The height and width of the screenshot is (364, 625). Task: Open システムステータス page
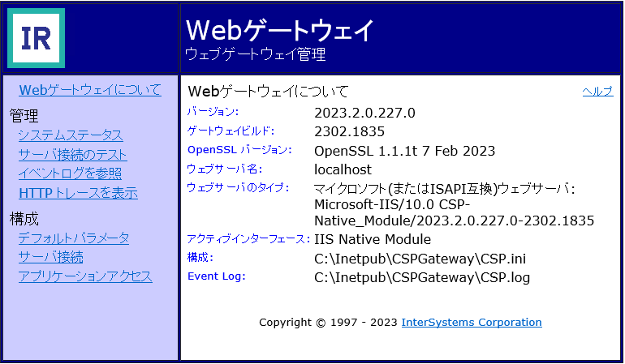point(71,135)
